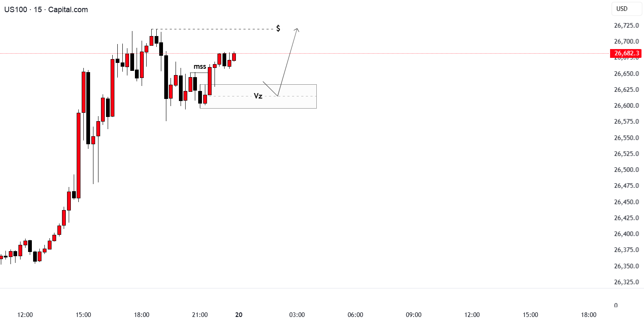
Task: Click the arrowhead of the projection arrow
Action: click(x=297, y=29)
